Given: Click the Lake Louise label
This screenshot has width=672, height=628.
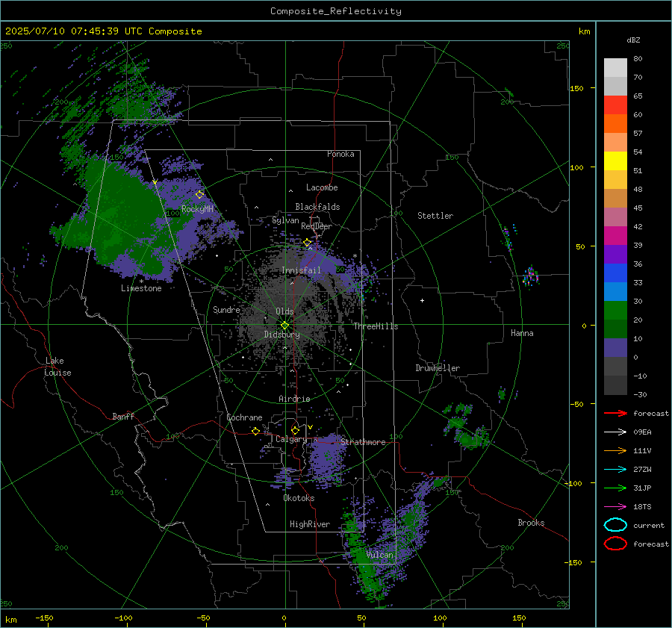Looking at the screenshot, I should point(57,367).
